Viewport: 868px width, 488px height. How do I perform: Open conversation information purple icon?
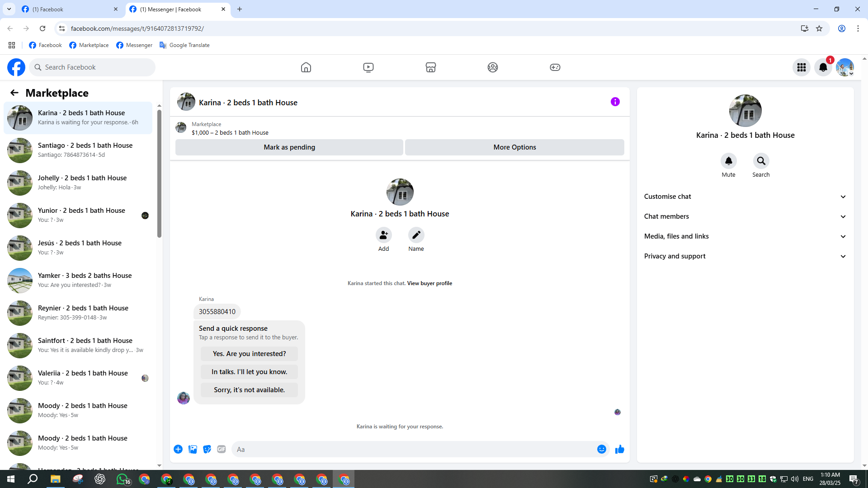(615, 102)
